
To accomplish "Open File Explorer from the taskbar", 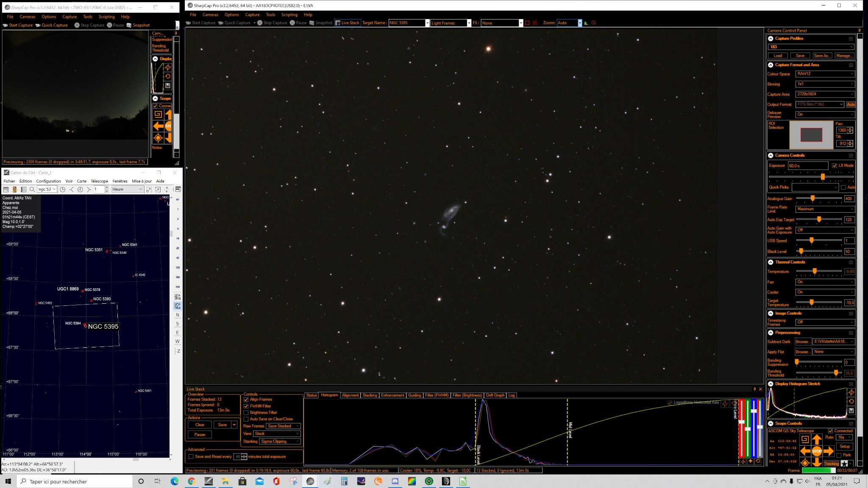I will (225, 481).
